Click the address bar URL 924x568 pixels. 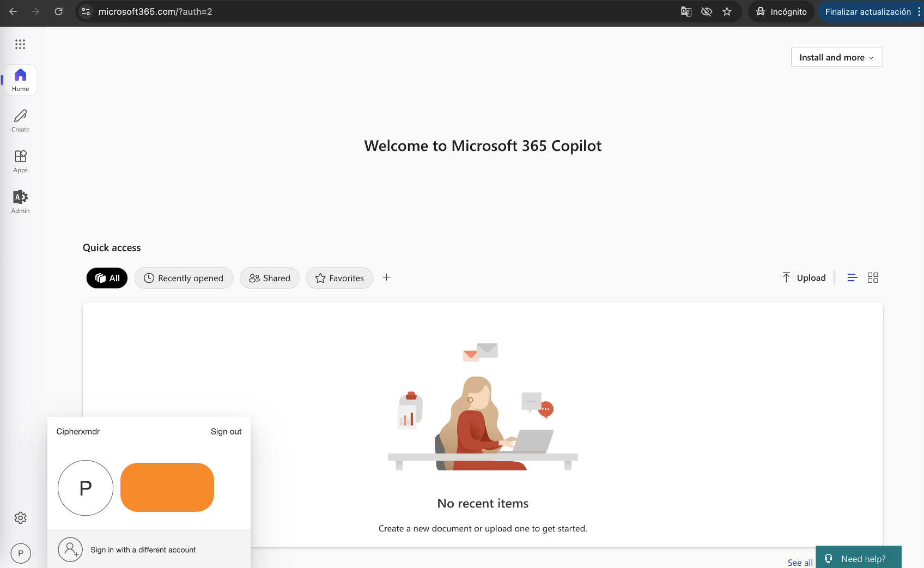(x=155, y=11)
